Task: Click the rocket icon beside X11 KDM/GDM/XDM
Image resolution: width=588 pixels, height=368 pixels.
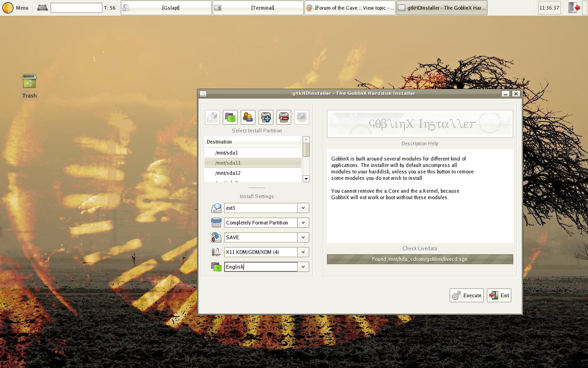Action: click(216, 252)
